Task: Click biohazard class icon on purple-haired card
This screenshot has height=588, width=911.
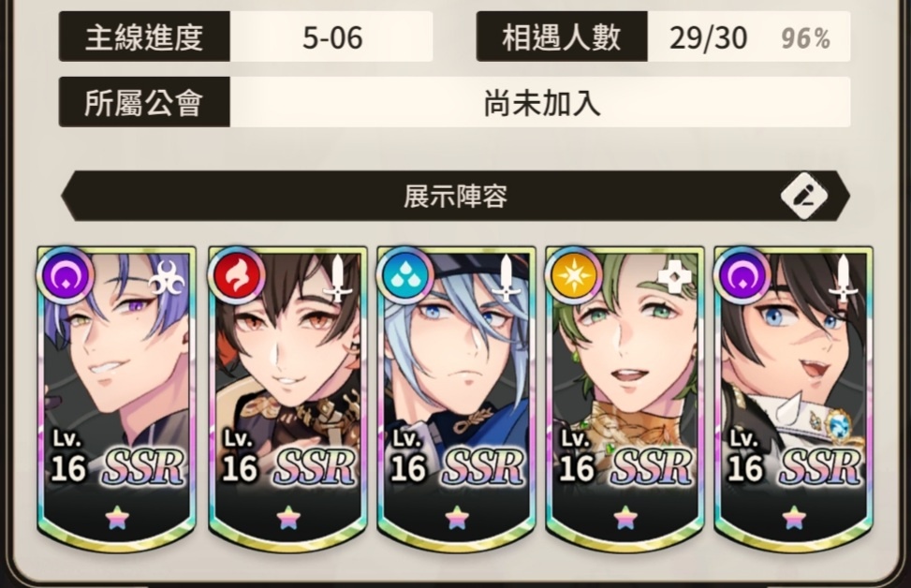Action: coord(167,279)
